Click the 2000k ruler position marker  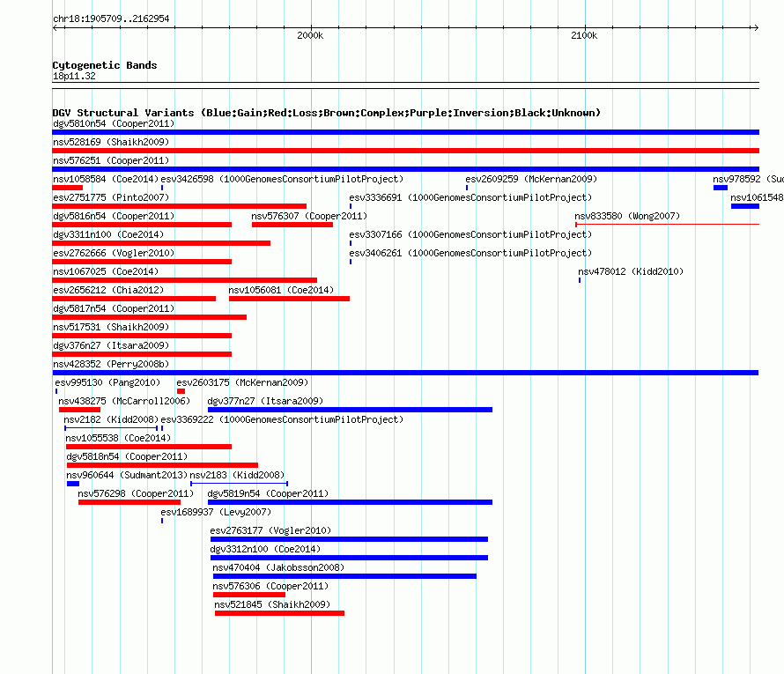click(310, 35)
